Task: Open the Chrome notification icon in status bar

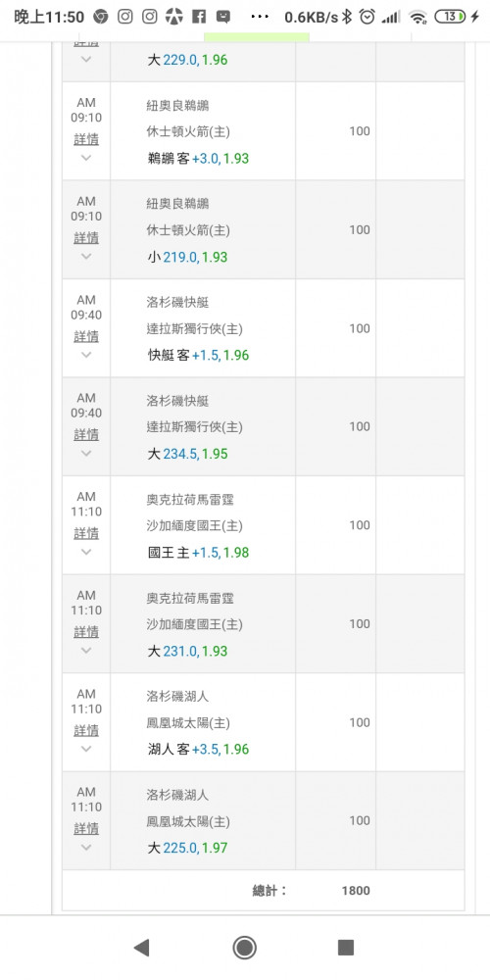Action: [101, 17]
